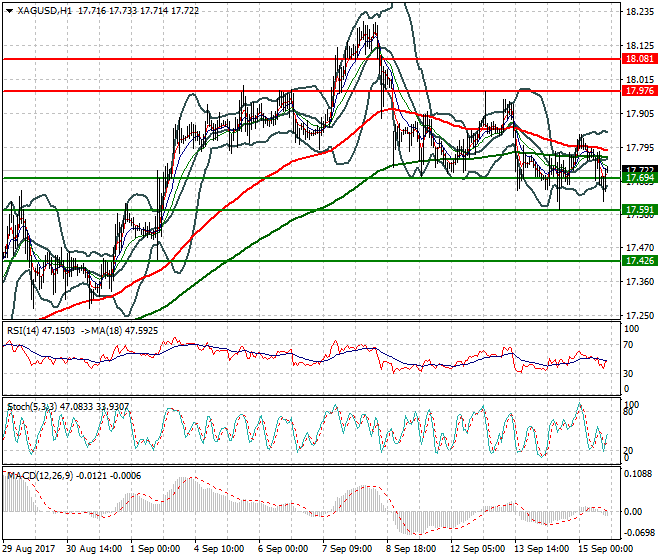Select the 17.360 price axis value
Image resolution: width=660 pixels, height=560 pixels.
coord(640,282)
